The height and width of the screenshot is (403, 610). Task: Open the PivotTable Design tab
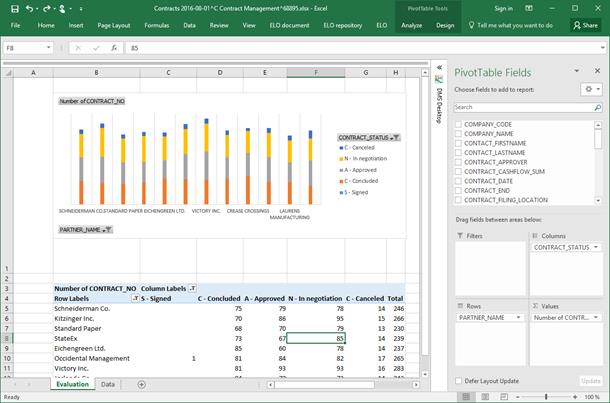(x=445, y=25)
